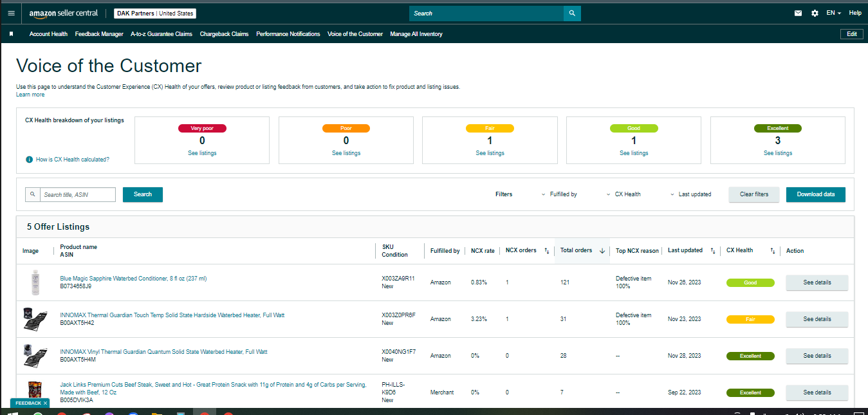Click SKU X003ZA9R11 cell

pyautogui.click(x=398, y=279)
